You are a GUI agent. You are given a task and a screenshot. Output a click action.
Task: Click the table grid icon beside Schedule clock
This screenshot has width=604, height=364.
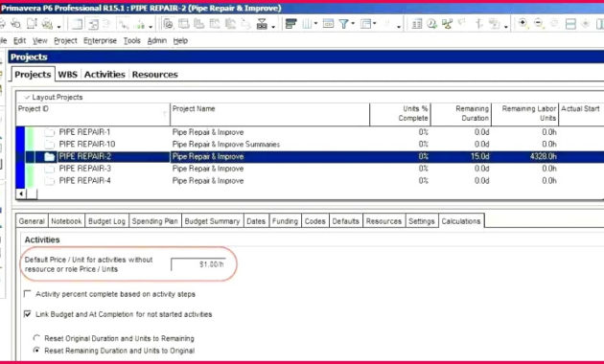(416, 24)
